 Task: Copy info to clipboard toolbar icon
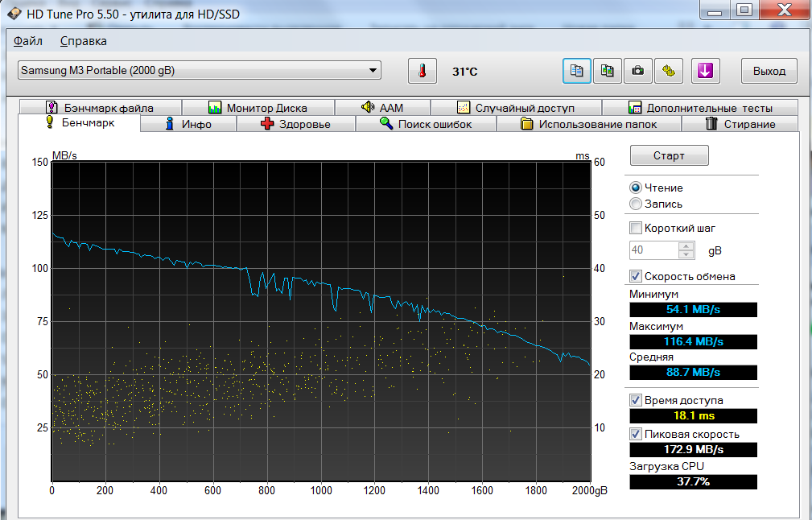click(x=576, y=71)
